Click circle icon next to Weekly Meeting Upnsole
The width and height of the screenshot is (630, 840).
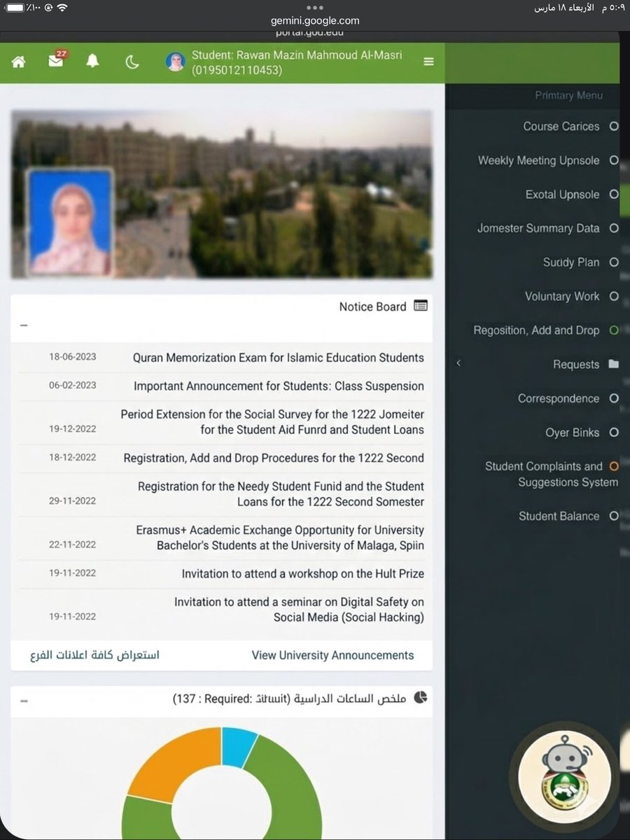tap(614, 160)
